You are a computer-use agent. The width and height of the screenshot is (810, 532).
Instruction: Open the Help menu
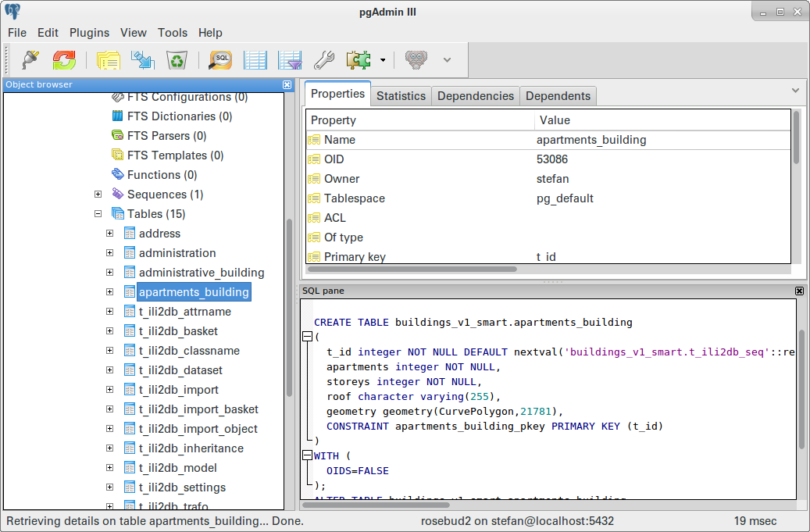pos(210,33)
